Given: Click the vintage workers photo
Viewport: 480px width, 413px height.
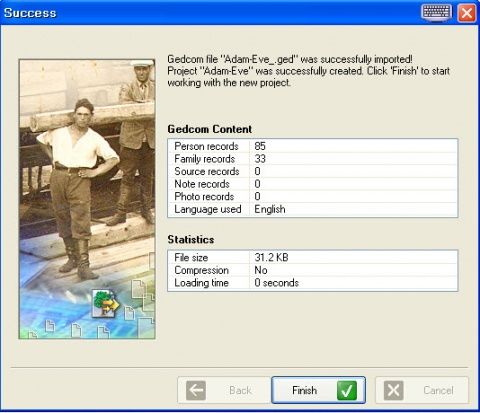Looking at the screenshot, I should coord(87,199).
